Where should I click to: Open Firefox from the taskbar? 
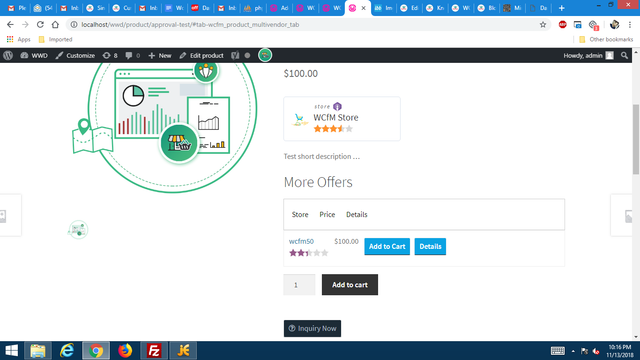pos(125,351)
